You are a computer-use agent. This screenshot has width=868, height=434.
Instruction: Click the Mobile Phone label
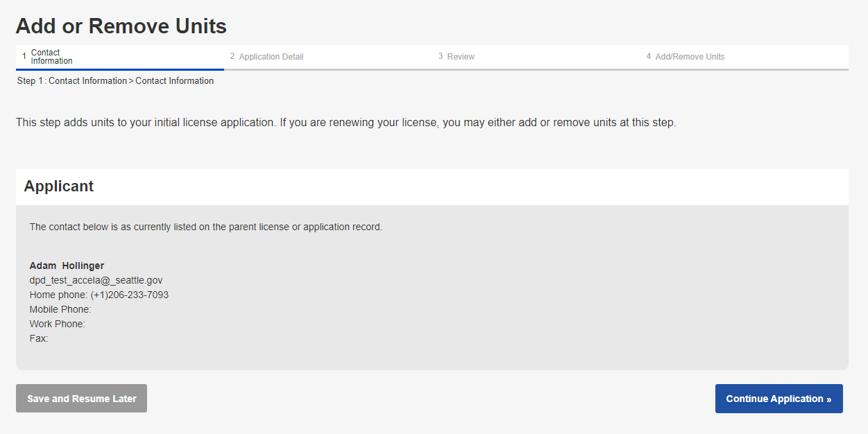pyautogui.click(x=60, y=309)
